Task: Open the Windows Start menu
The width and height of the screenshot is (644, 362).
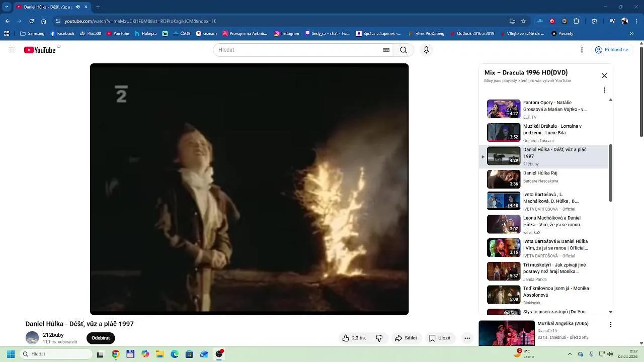Action: (11, 354)
